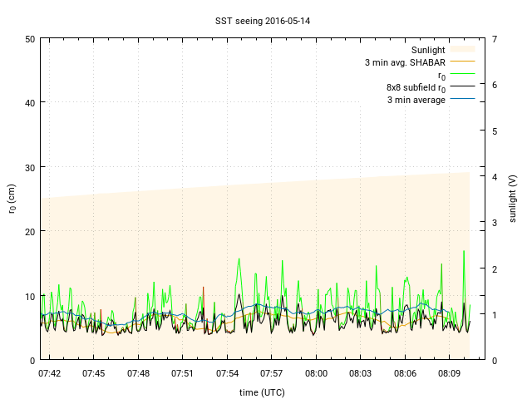Select the 07:54 tick on the time axis
The image size is (532, 399).
[x=228, y=373]
